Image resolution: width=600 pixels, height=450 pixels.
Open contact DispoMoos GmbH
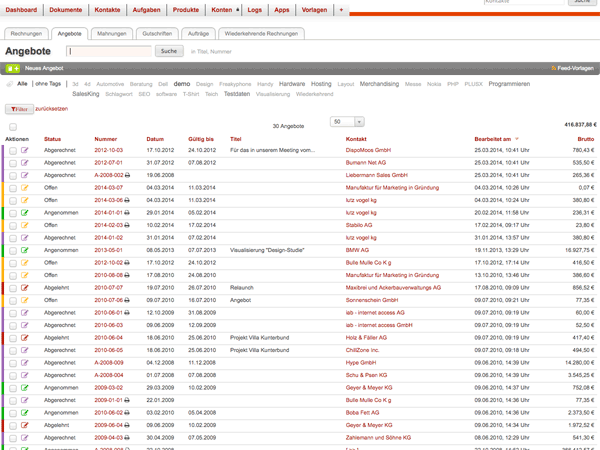click(368, 150)
